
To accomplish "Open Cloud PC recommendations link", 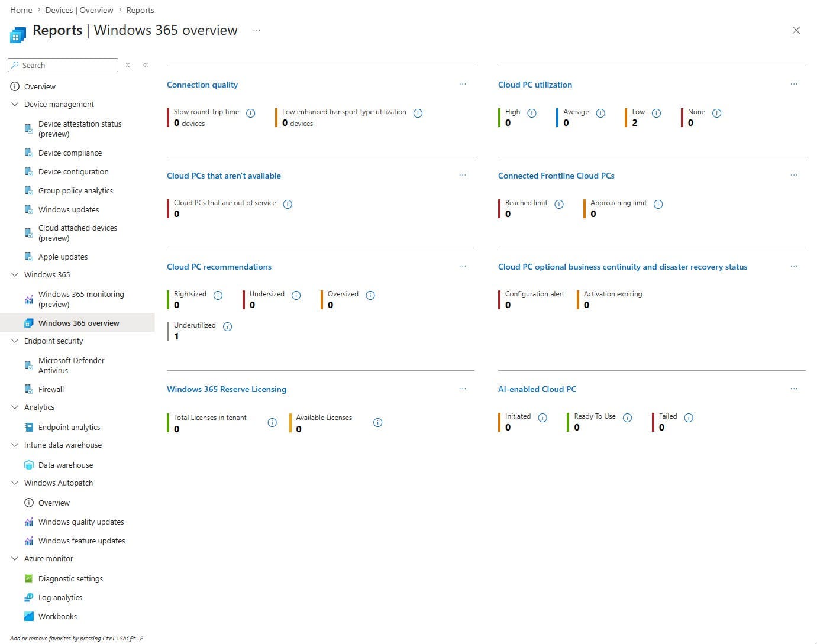I will pyautogui.click(x=219, y=267).
